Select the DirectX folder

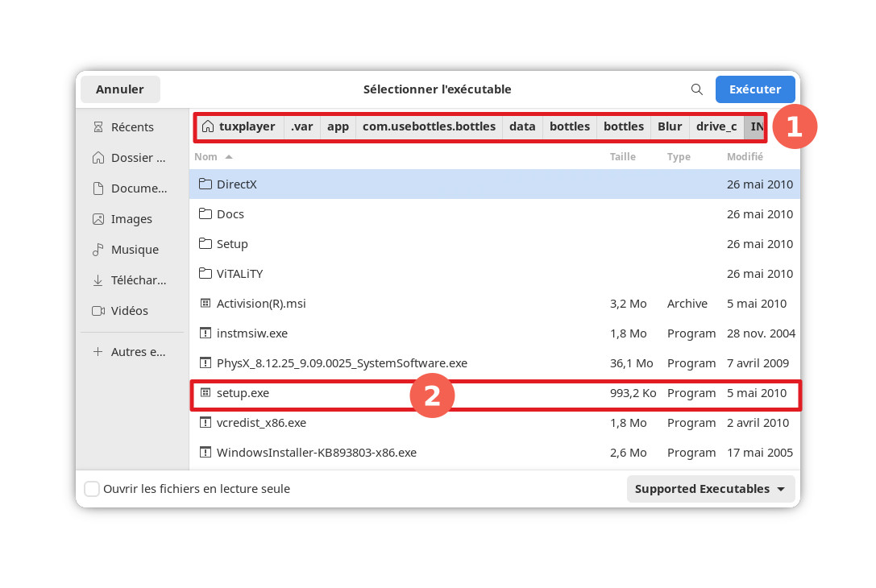coord(237,184)
